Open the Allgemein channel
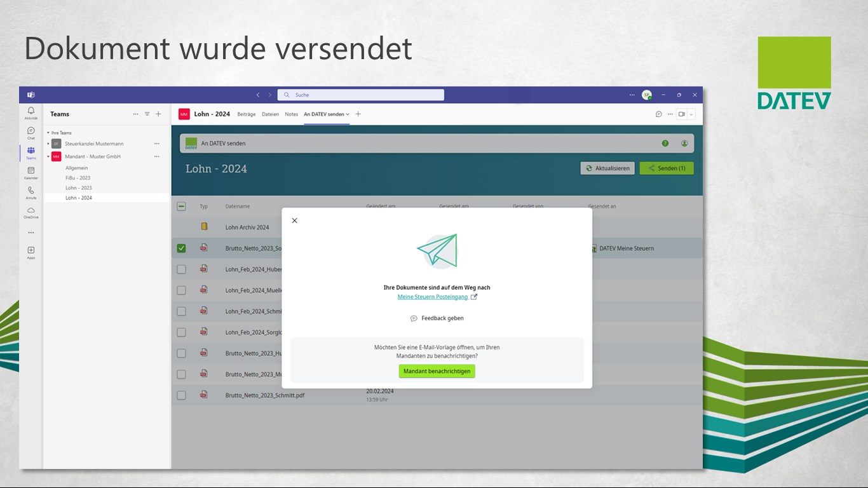Screen dimensions: 868x488 click(76, 168)
